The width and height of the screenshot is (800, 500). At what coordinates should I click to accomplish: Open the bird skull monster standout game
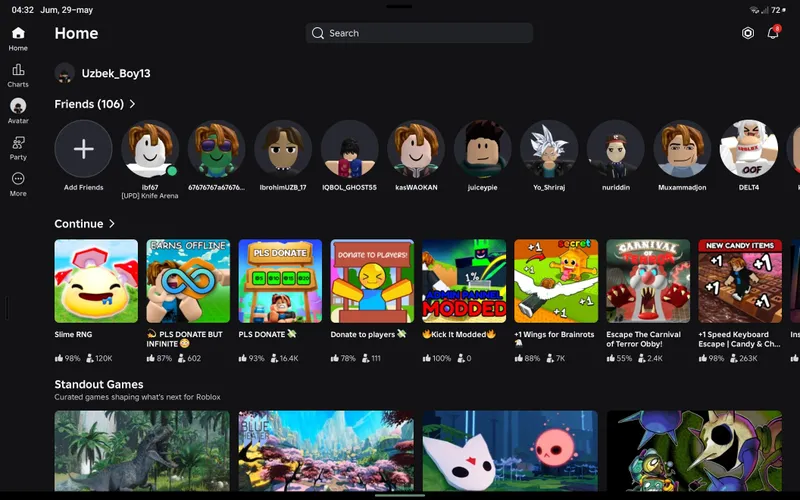tap(694, 451)
